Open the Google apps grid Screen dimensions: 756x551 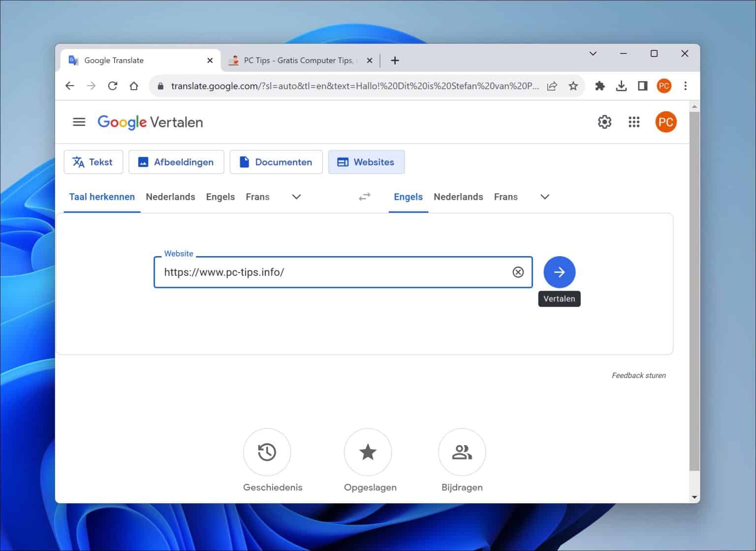(634, 122)
